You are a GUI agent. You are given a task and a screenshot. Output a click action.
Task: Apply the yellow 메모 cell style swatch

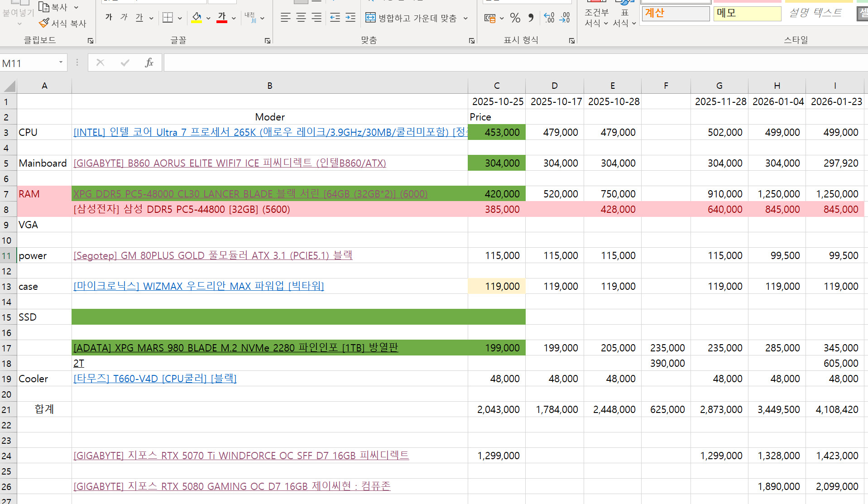coord(747,13)
